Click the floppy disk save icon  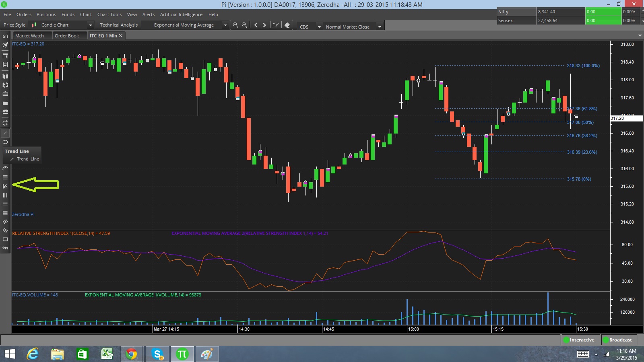pos(5,64)
